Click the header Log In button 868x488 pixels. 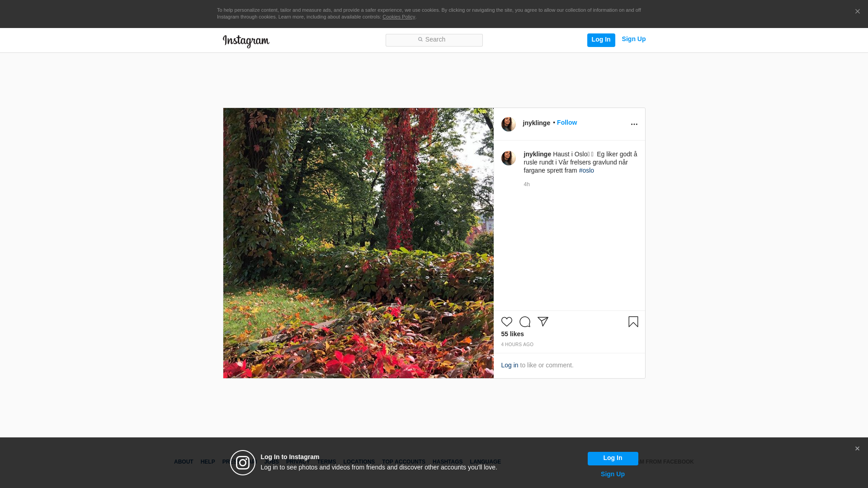[x=601, y=40]
